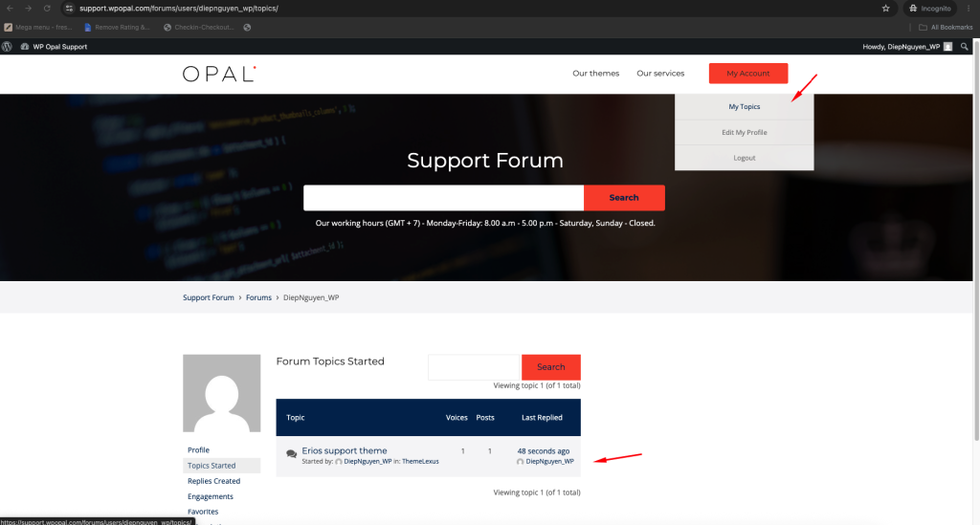Reload the page with the refresh icon
The width and height of the screenshot is (980, 525).
tap(47, 8)
